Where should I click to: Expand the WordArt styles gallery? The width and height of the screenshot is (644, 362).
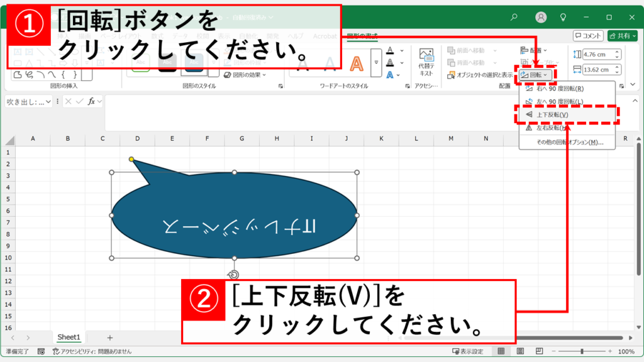pos(376,62)
